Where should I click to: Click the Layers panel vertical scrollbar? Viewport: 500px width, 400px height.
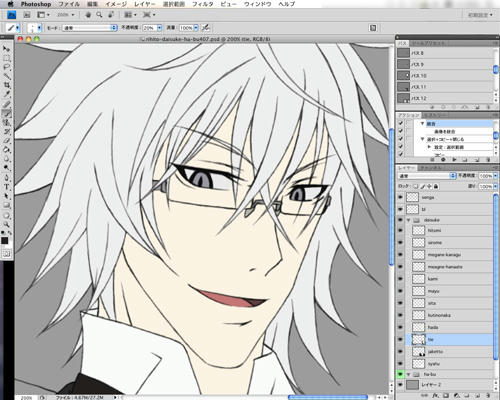[495, 277]
